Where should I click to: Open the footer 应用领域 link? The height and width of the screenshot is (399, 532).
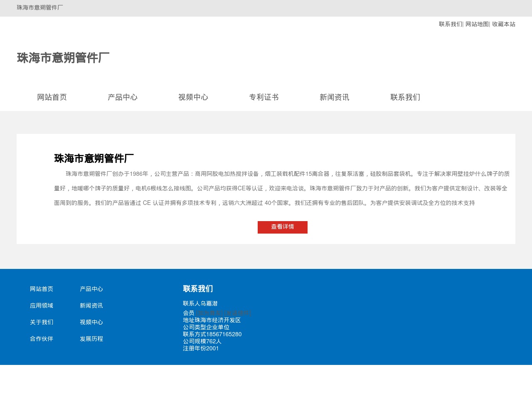point(42,305)
